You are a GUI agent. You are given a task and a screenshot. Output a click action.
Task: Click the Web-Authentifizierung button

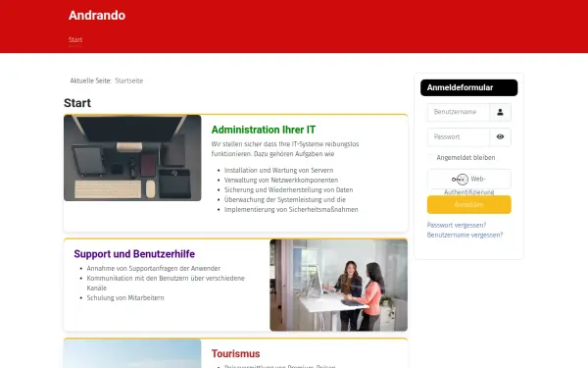[x=468, y=180]
